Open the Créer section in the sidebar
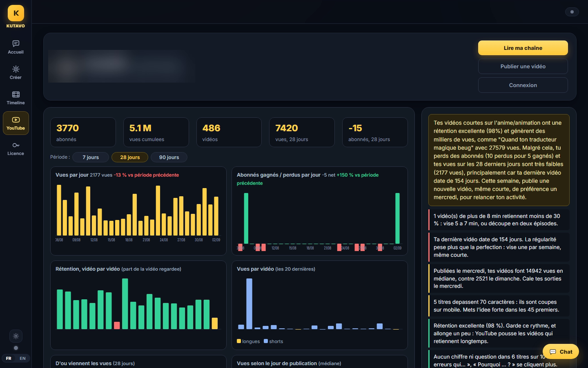The height and width of the screenshot is (368, 588). 16,72
